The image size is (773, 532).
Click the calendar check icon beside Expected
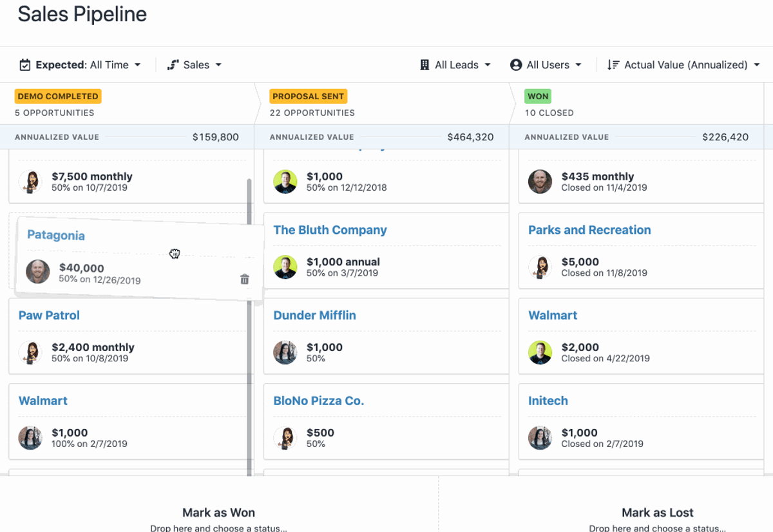coord(25,65)
